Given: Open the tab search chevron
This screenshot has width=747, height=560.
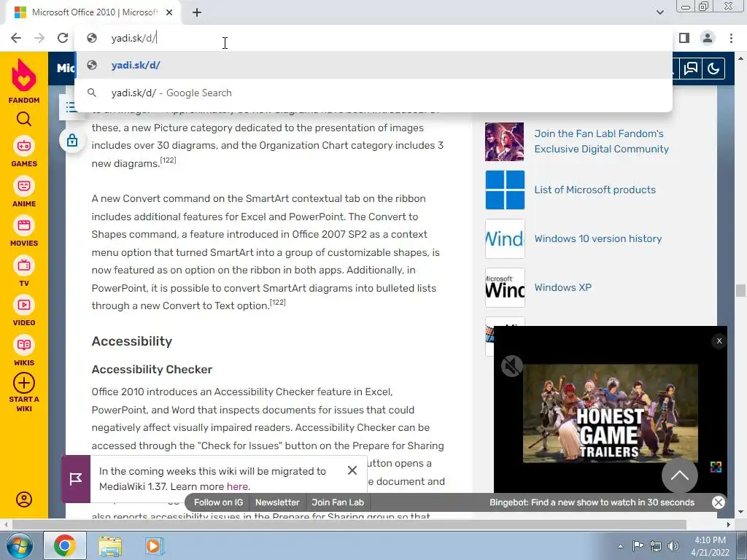Looking at the screenshot, I should [x=659, y=12].
